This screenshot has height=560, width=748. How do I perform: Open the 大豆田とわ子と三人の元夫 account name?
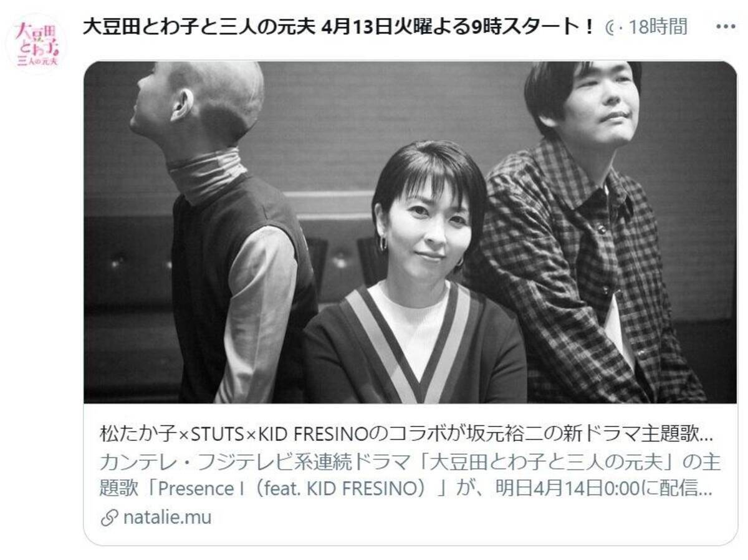tap(198, 27)
